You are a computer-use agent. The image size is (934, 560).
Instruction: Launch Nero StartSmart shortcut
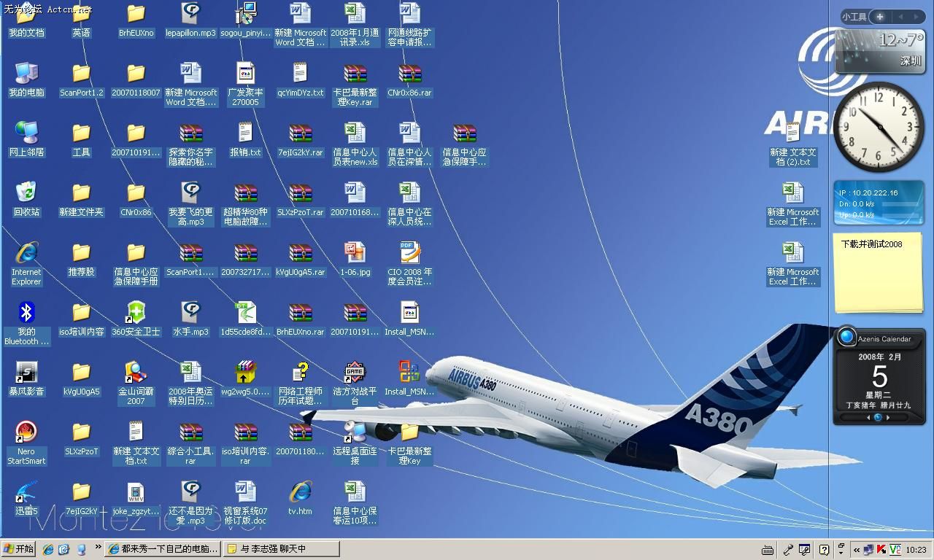click(x=26, y=443)
